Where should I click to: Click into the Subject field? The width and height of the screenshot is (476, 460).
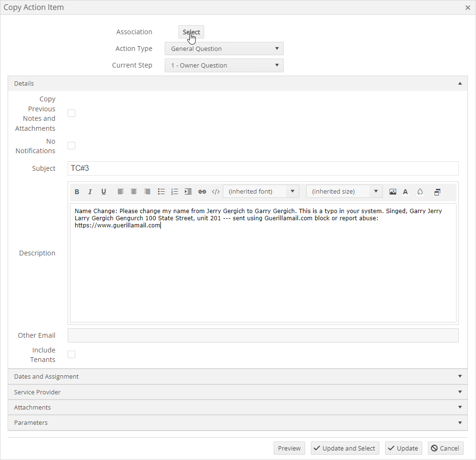[263, 168]
